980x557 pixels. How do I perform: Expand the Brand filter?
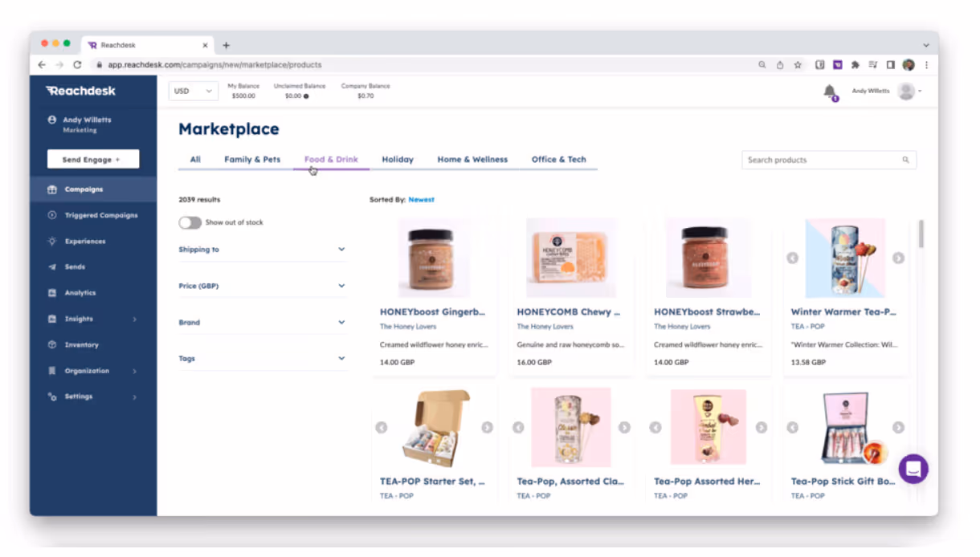tap(262, 323)
